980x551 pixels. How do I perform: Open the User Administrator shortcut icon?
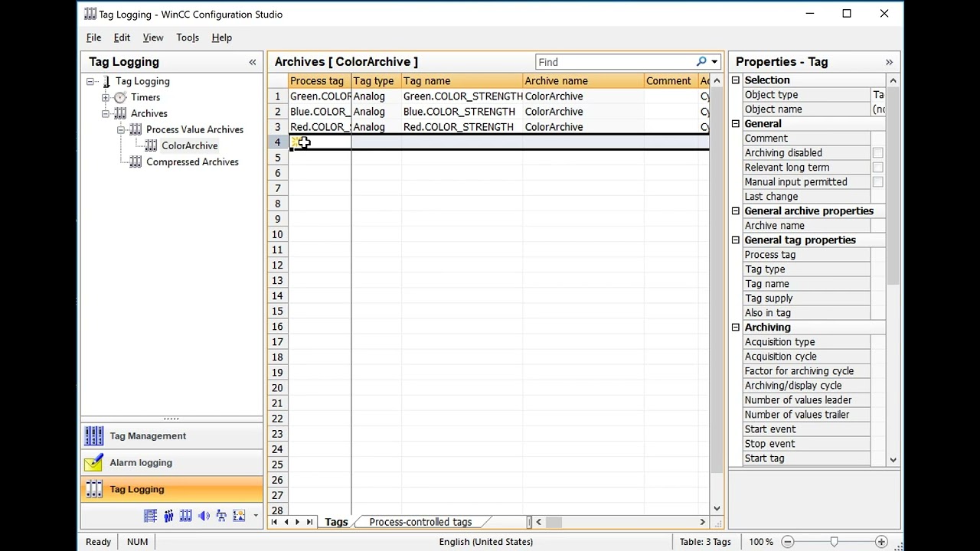click(x=168, y=516)
